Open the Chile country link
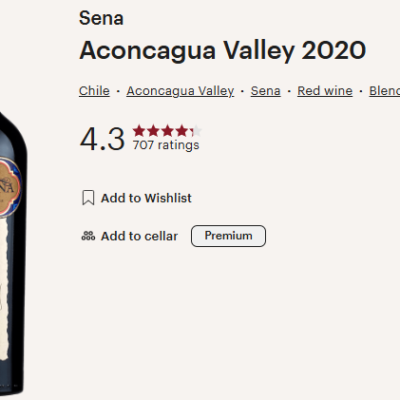The height and width of the screenshot is (400, 400). coord(94,91)
